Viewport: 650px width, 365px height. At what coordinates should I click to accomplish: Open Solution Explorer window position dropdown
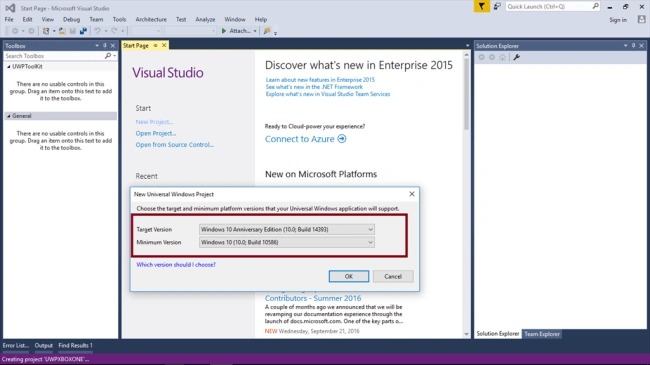pos(626,46)
